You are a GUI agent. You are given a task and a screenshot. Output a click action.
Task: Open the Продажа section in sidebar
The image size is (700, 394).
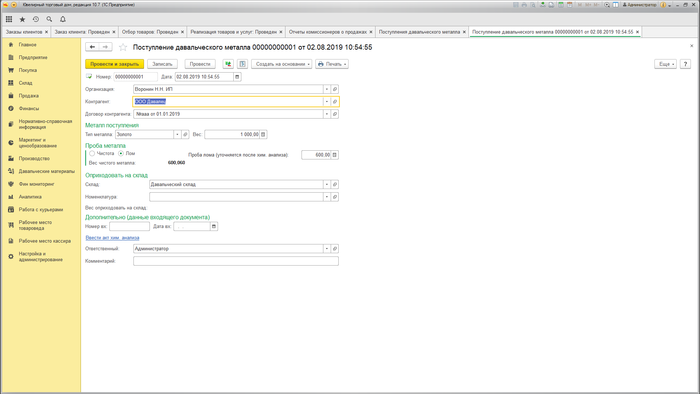click(x=29, y=95)
